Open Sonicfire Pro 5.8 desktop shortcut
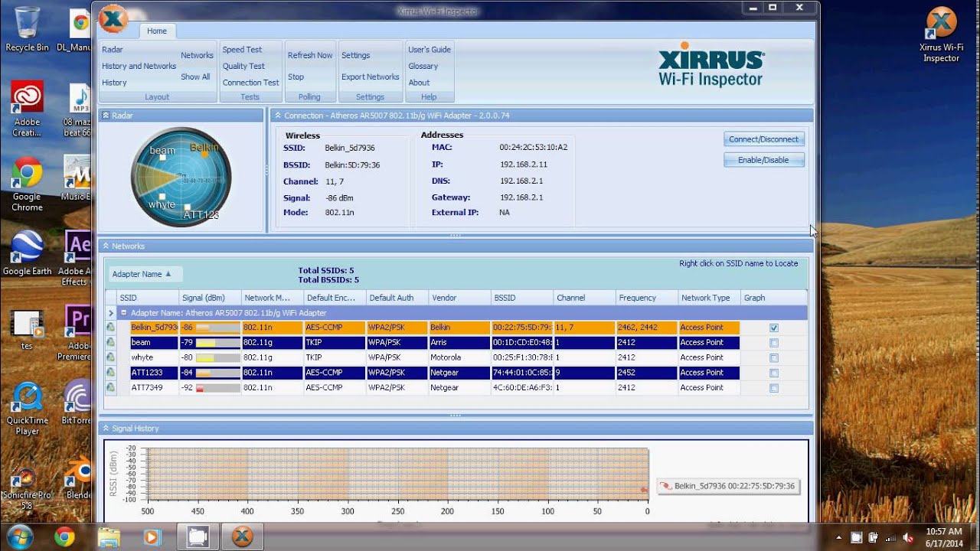This screenshot has height=551, width=980. pos(27,487)
